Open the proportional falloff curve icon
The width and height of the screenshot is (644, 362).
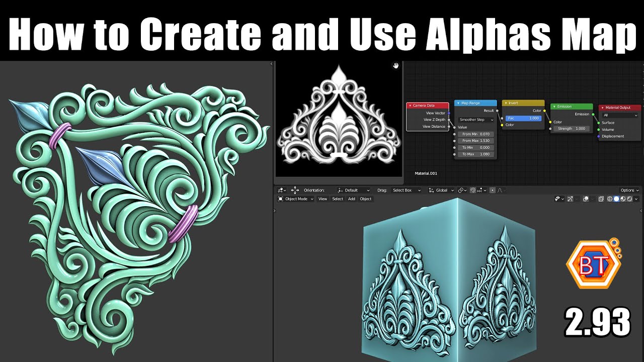coord(500,190)
